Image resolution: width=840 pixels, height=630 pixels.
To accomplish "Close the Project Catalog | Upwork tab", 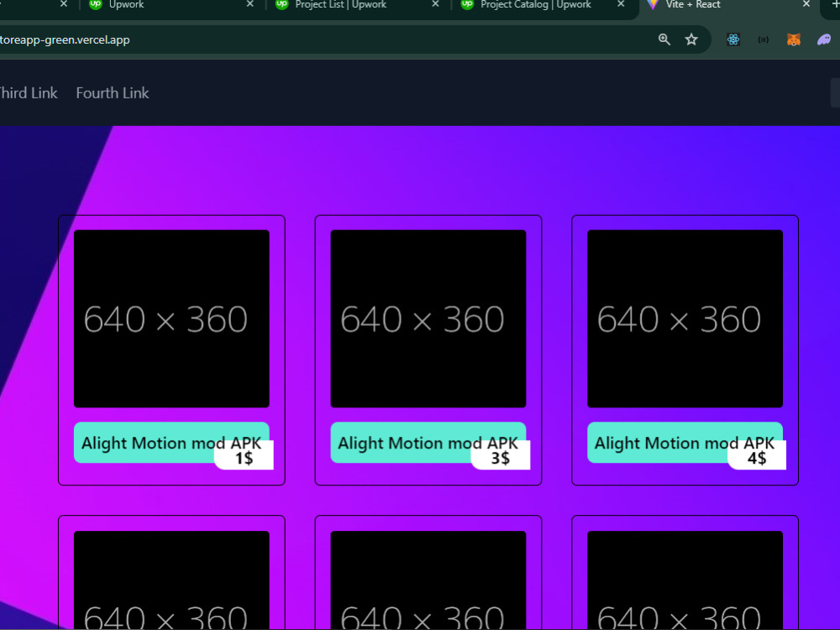I will 621,4.
